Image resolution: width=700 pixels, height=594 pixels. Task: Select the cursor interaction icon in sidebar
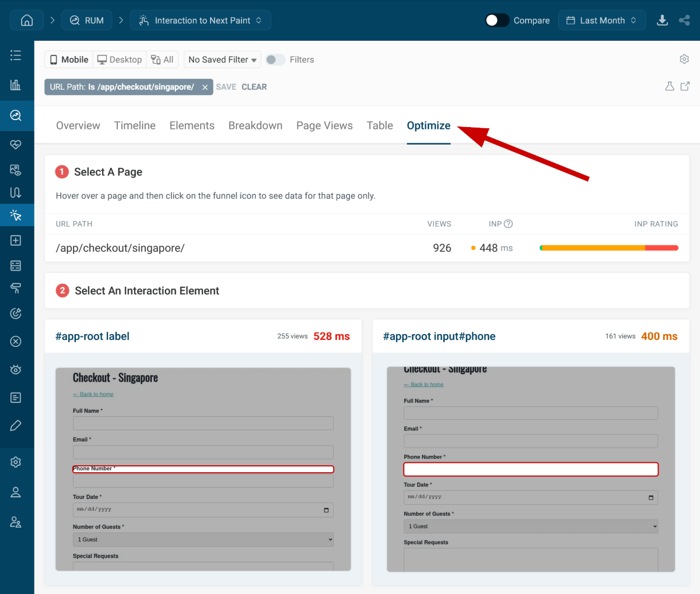pyautogui.click(x=16, y=215)
